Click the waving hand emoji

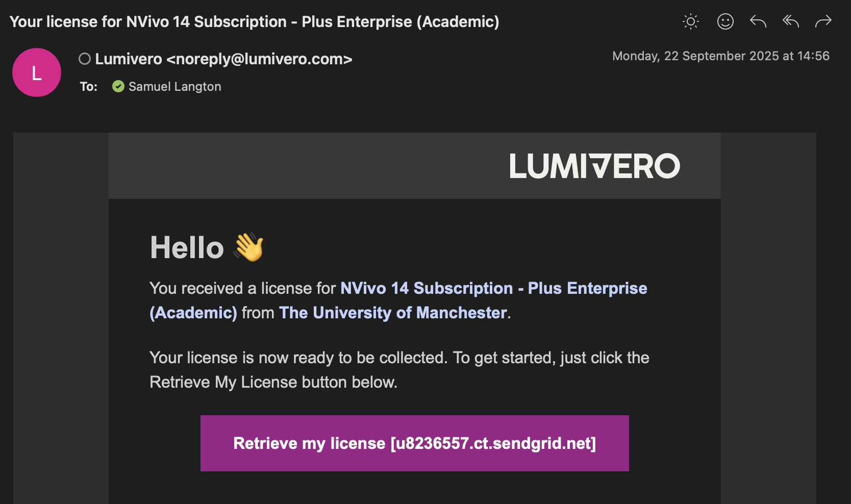coord(248,247)
